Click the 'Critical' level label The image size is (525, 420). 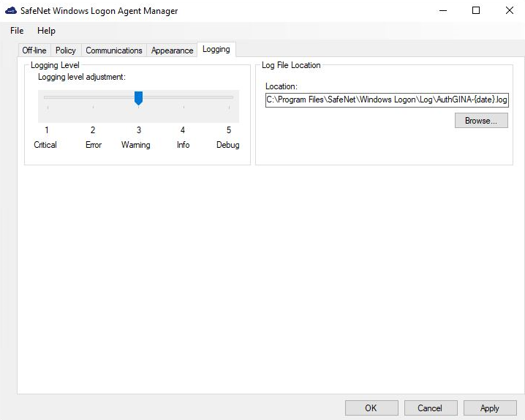point(45,145)
